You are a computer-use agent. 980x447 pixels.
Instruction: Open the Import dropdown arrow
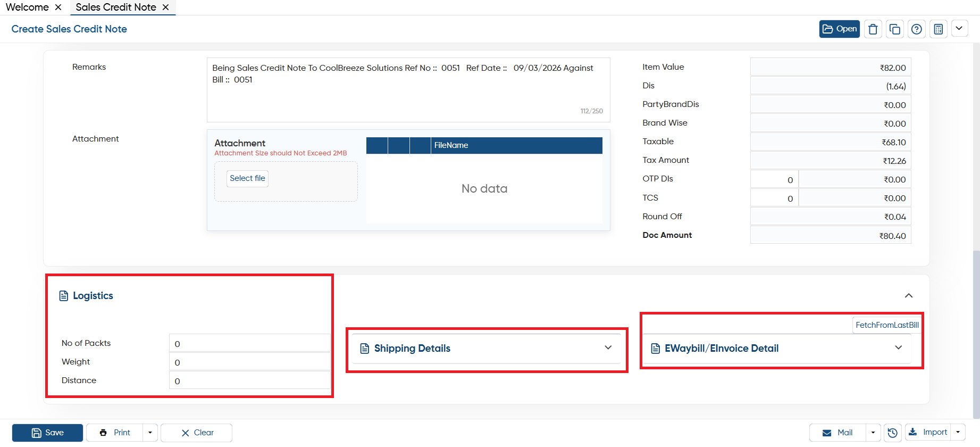(958, 432)
